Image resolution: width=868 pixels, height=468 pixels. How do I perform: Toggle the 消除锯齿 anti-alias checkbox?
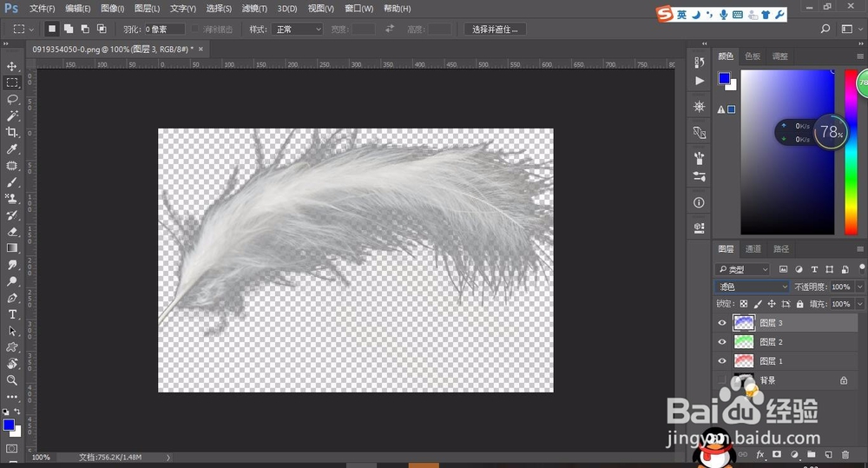click(194, 29)
